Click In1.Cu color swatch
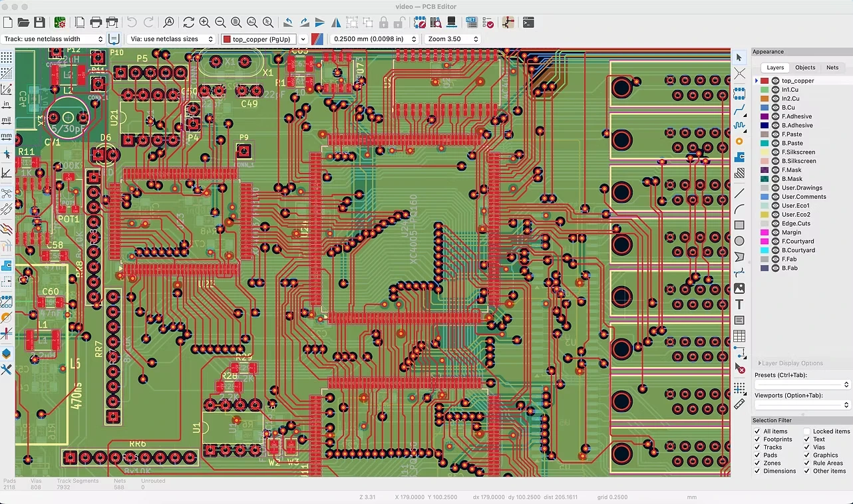853x504 pixels. pos(765,90)
